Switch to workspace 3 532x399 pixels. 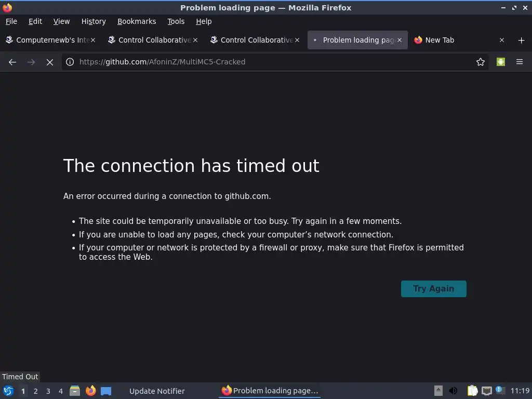(48, 391)
